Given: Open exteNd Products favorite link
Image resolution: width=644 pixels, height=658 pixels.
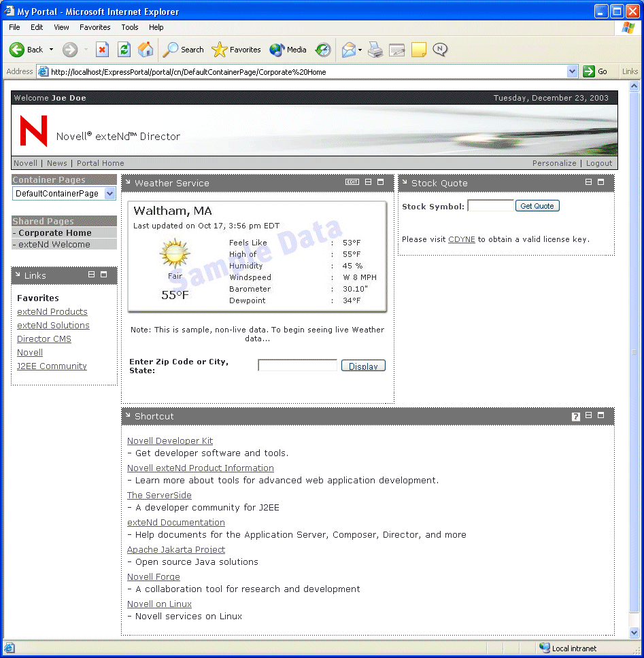Looking at the screenshot, I should pyautogui.click(x=52, y=311).
